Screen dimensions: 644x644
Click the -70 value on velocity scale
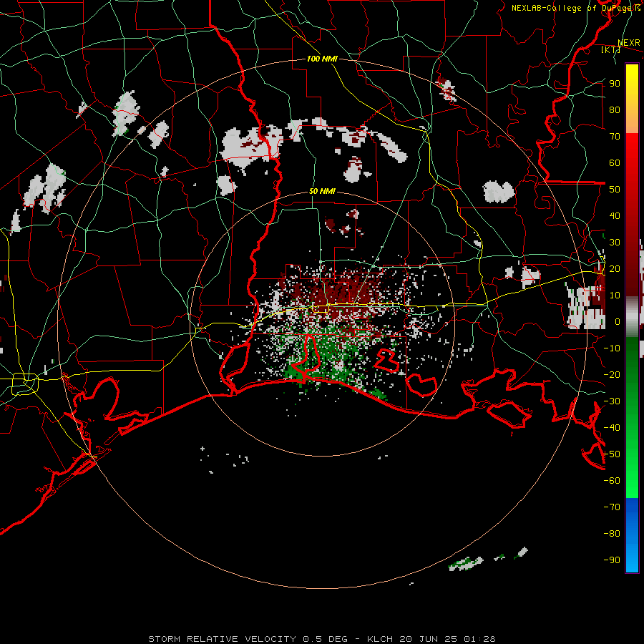[x=612, y=507]
